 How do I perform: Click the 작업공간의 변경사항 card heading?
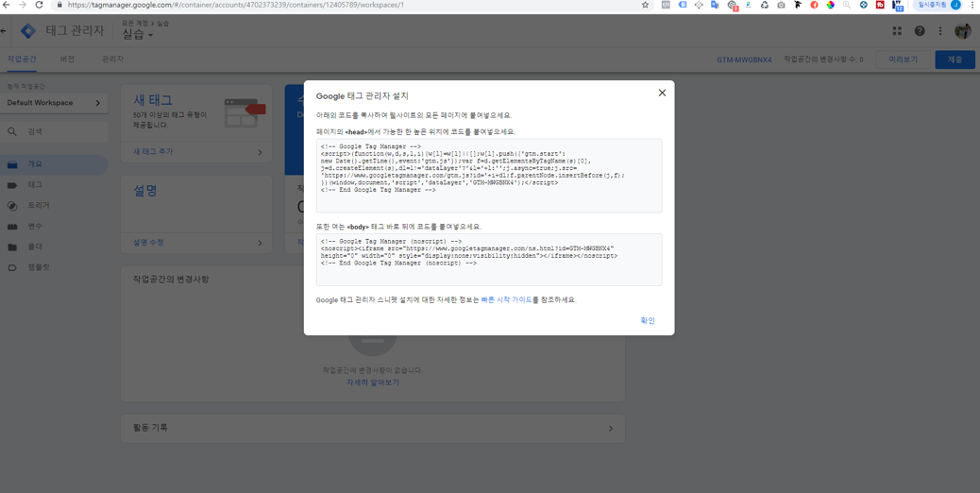171,279
